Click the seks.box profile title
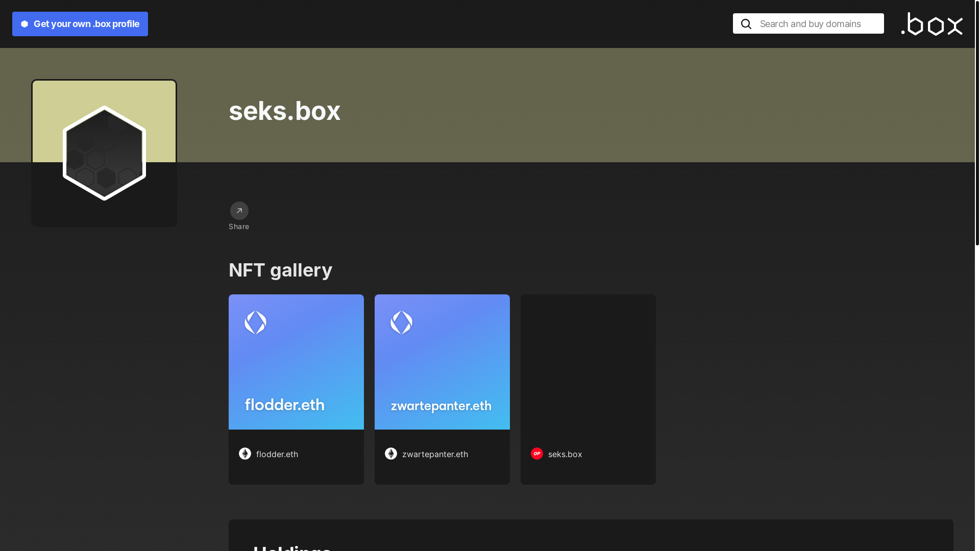 [x=284, y=111]
